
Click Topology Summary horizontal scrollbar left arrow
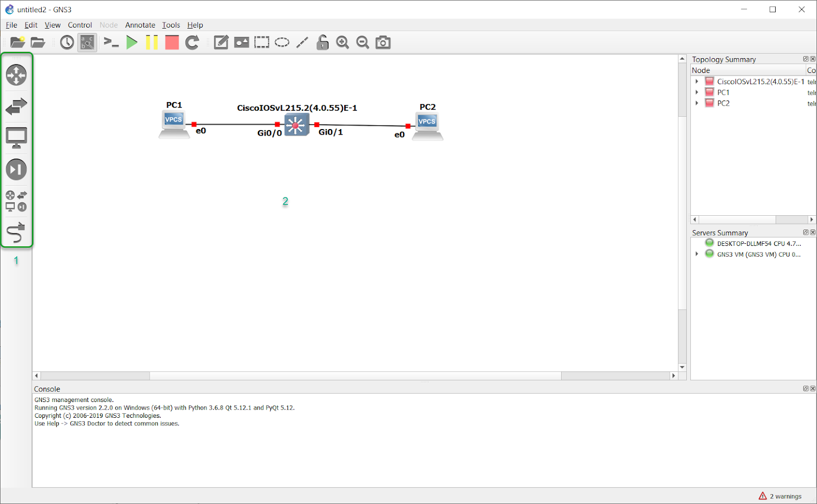[694, 219]
